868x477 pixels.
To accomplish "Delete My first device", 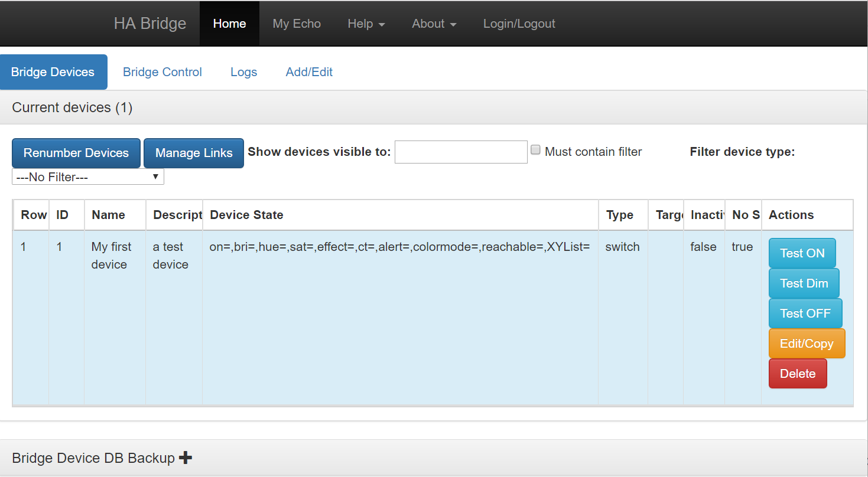I will (x=798, y=374).
